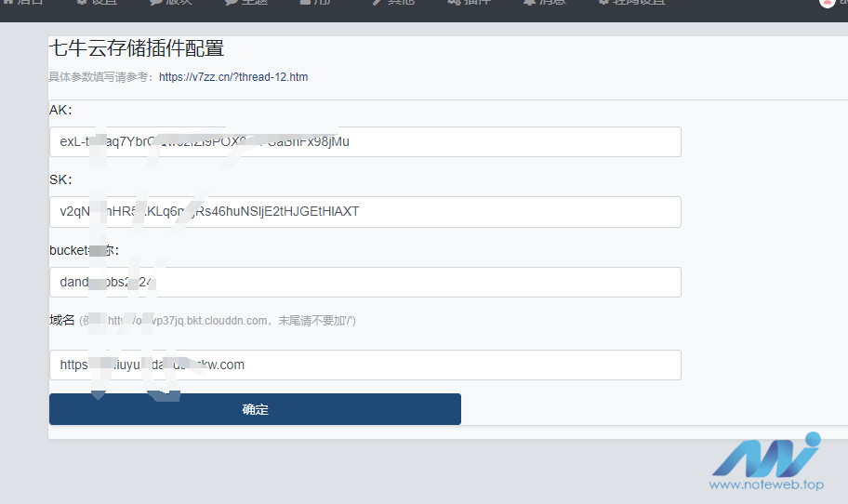
Task: Submit the form with the 确定 button
Action: point(255,409)
